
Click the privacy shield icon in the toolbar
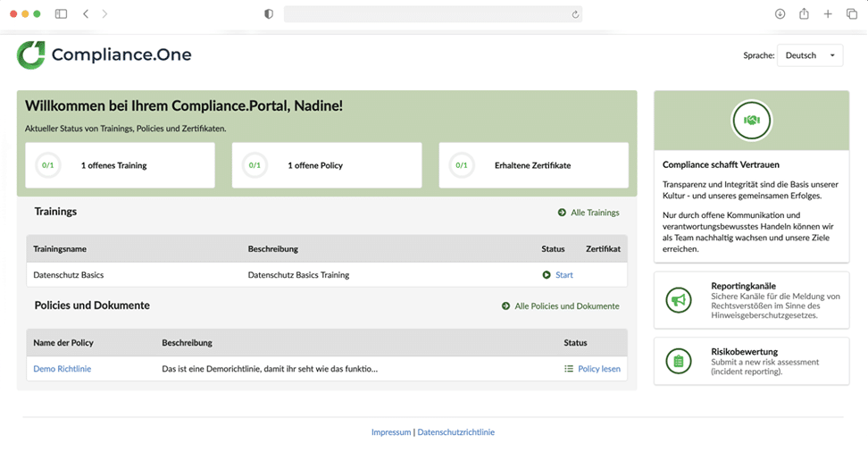[269, 14]
